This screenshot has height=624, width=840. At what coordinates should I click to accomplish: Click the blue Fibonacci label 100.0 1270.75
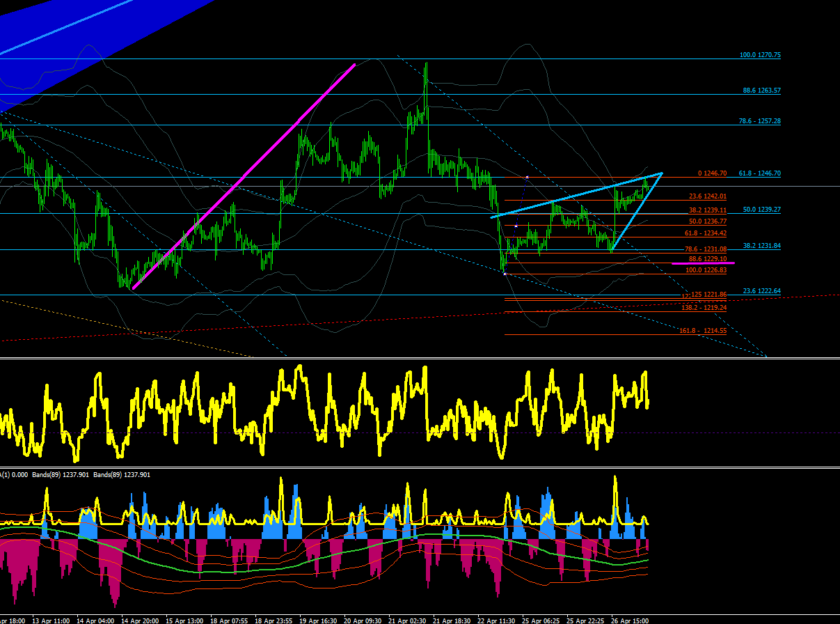coord(759,55)
